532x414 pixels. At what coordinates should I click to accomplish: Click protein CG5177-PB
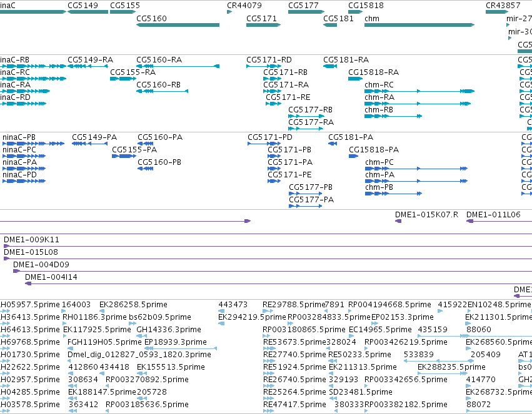305,194
